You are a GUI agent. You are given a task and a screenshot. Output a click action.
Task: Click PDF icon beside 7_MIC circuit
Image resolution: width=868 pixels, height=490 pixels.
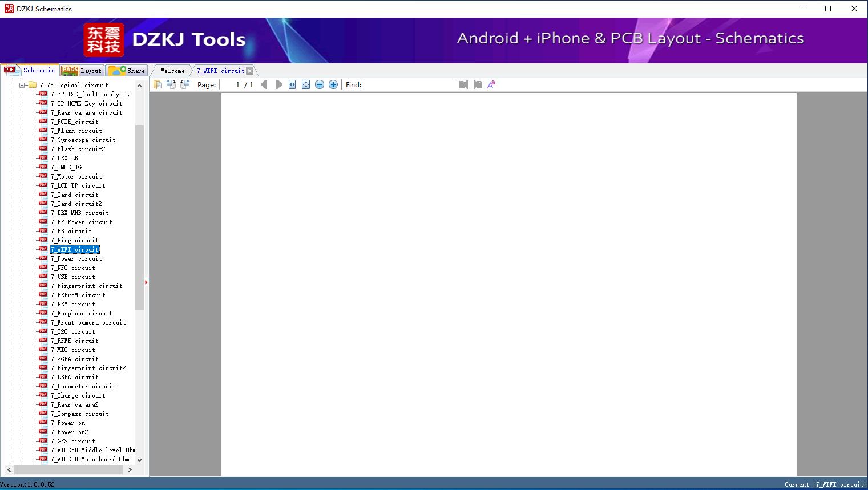43,349
